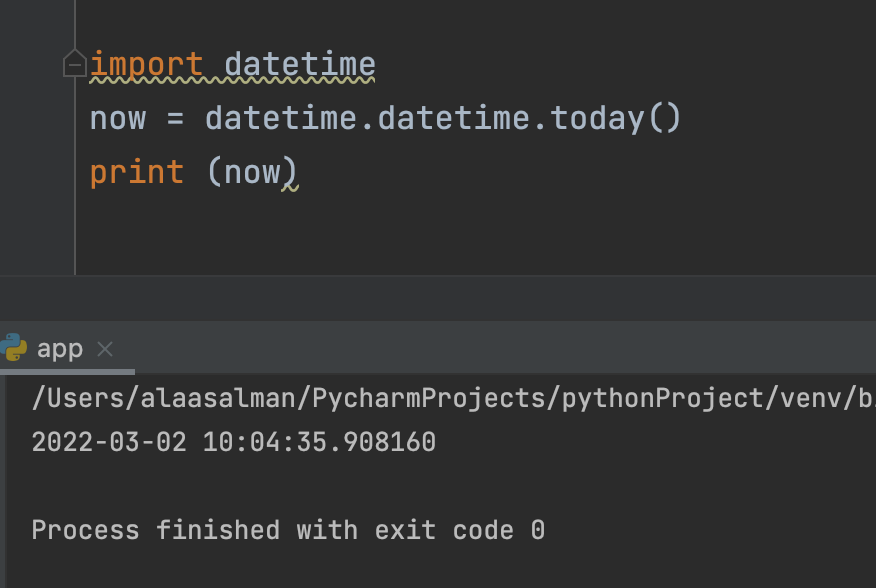Click the import keyword in the editor
876x588 pixels.
tap(146, 65)
